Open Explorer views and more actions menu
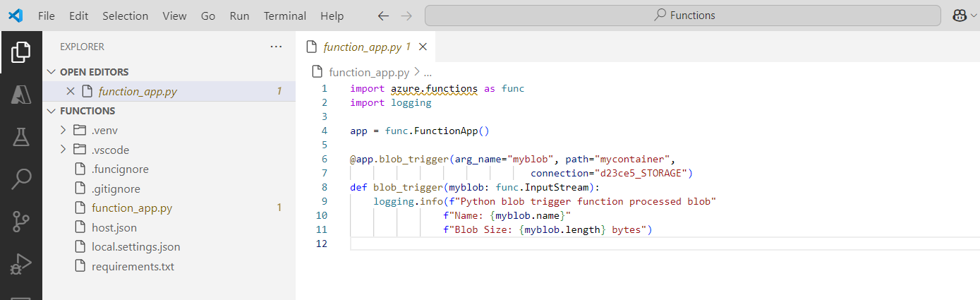980x300 pixels. tap(276, 47)
